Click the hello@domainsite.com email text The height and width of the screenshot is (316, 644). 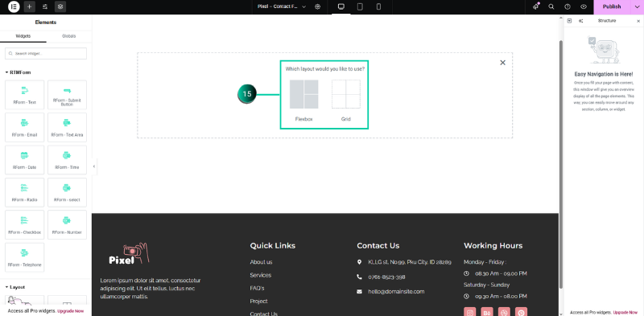tap(396, 291)
